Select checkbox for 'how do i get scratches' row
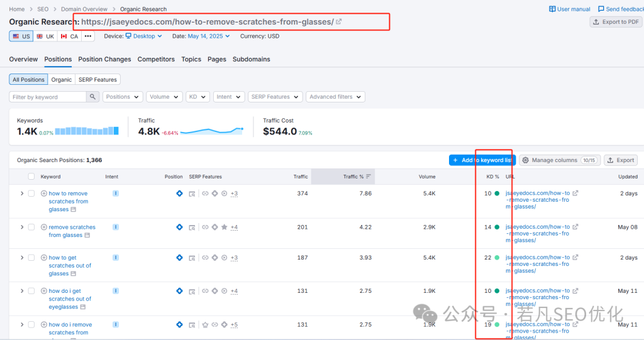Screen dimensions: 644x340 (31, 291)
